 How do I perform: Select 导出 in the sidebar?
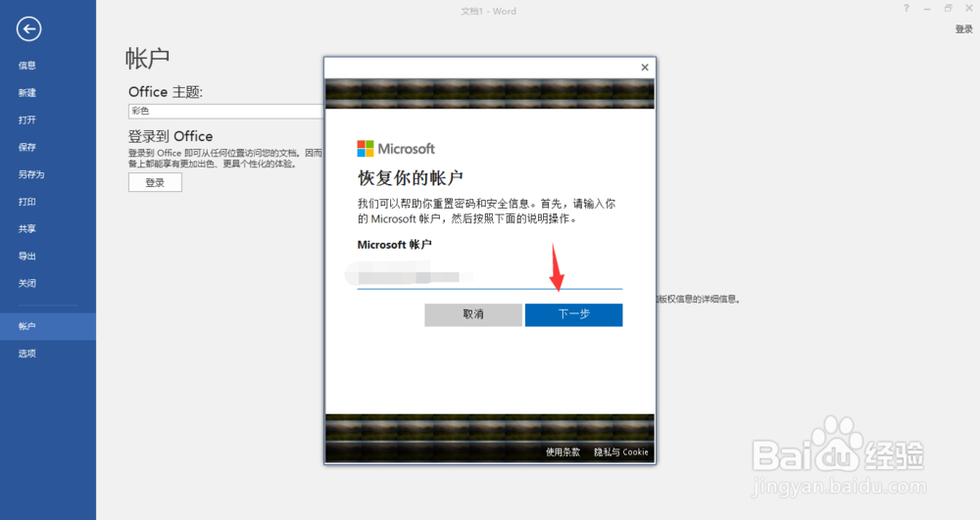pos(26,256)
